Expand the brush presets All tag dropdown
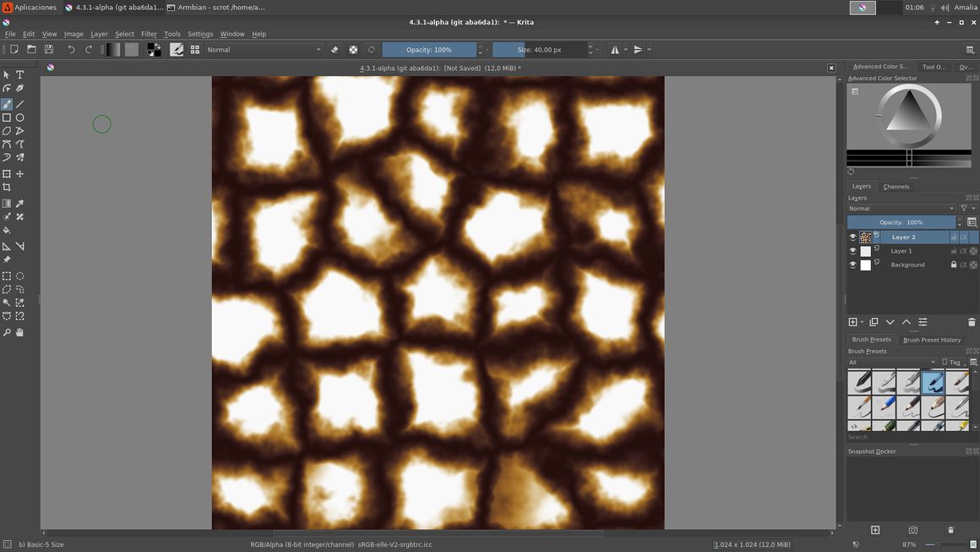The image size is (980, 552). coord(892,362)
